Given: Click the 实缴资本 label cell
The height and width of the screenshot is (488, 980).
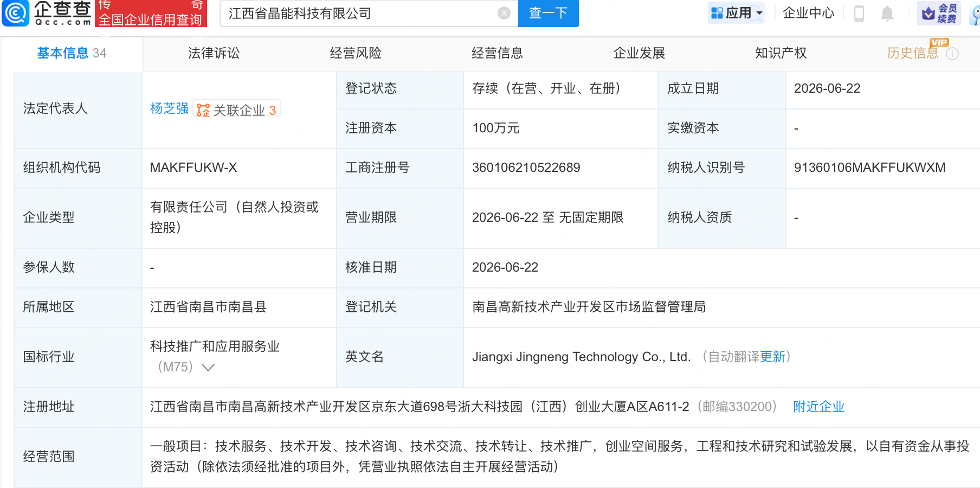Looking at the screenshot, I should tap(722, 129).
